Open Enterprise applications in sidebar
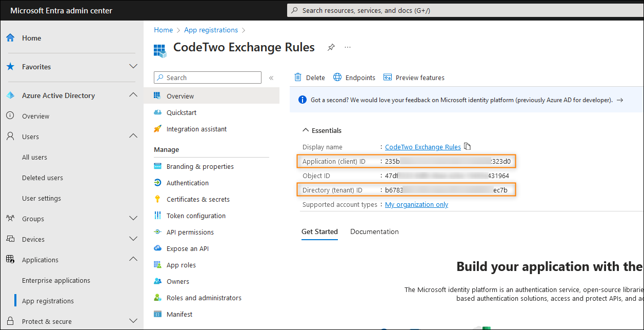This screenshot has width=644, height=330. (56, 280)
